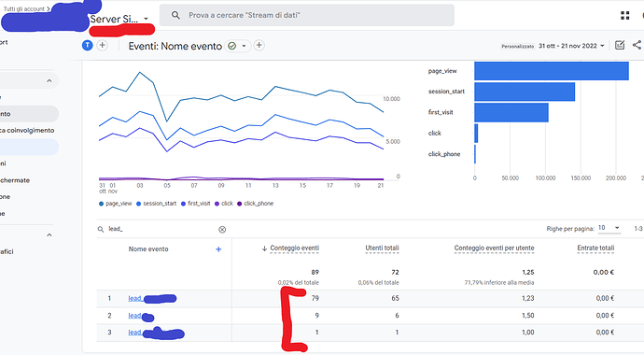Click the share report icon
The height and width of the screenshot is (355, 644).
(x=637, y=45)
